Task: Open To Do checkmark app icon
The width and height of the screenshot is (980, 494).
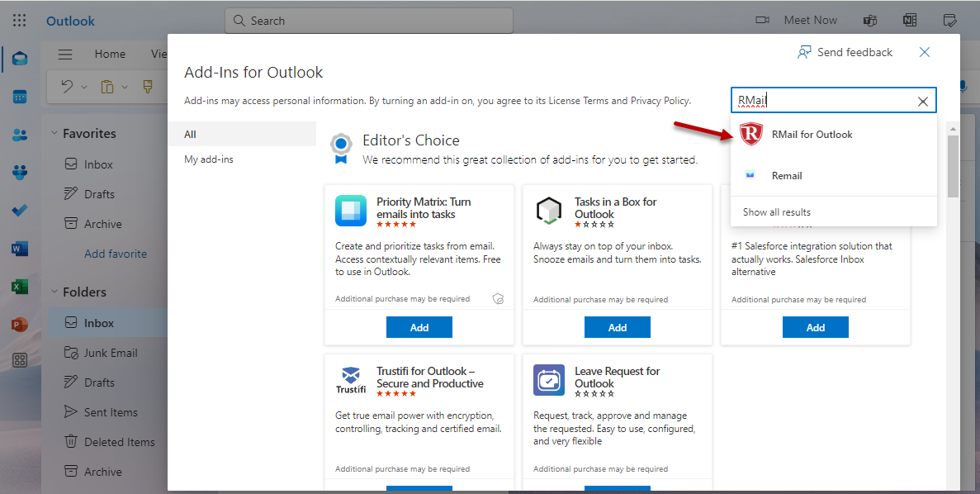Action: pyautogui.click(x=20, y=210)
